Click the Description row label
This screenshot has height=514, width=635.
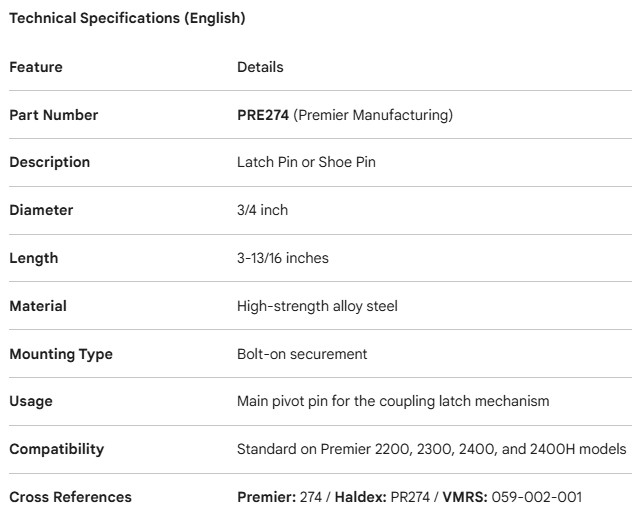coord(49,162)
